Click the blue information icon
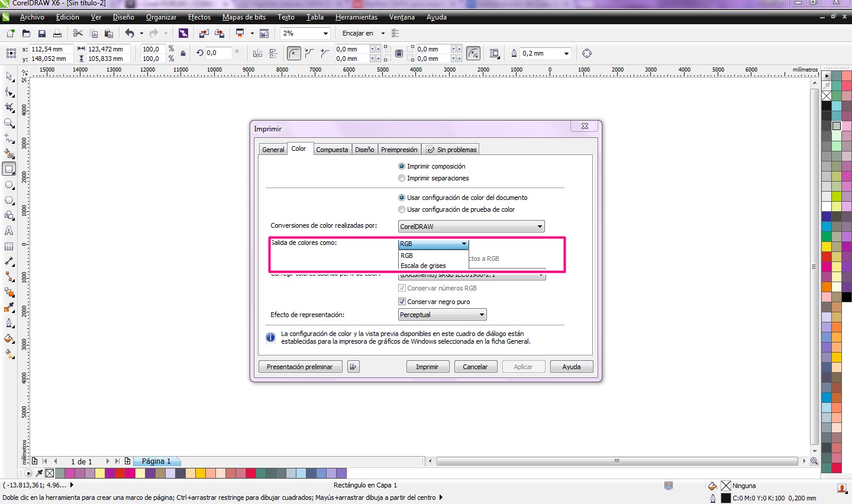 pos(270,337)
